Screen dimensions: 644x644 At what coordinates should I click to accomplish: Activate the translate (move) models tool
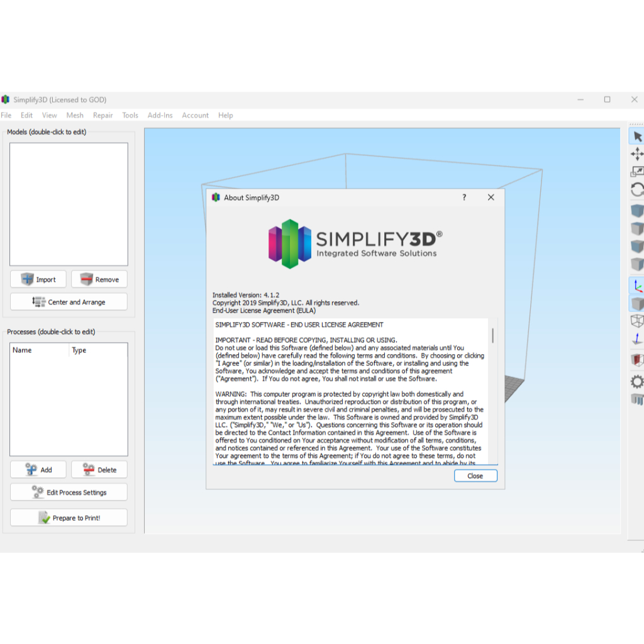[x=637, y=154]
